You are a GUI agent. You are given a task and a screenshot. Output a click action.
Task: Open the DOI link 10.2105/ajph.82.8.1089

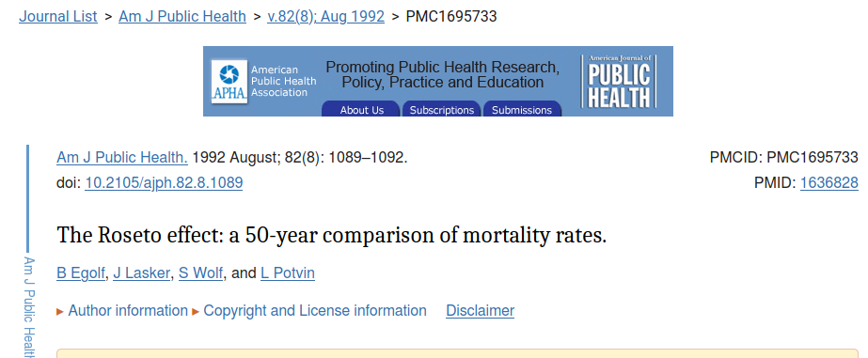click(x=164, y=183)
